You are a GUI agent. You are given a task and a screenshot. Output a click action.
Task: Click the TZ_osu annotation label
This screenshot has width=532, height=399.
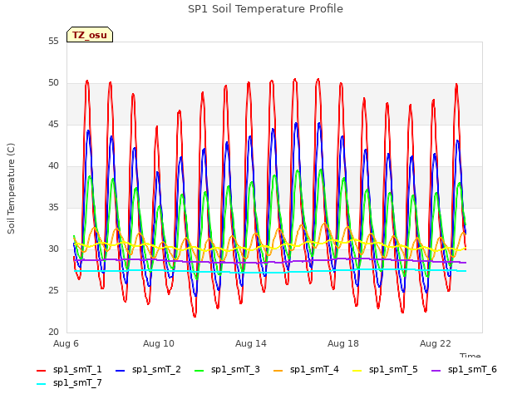pyautogui.click(x=90, y=35)
